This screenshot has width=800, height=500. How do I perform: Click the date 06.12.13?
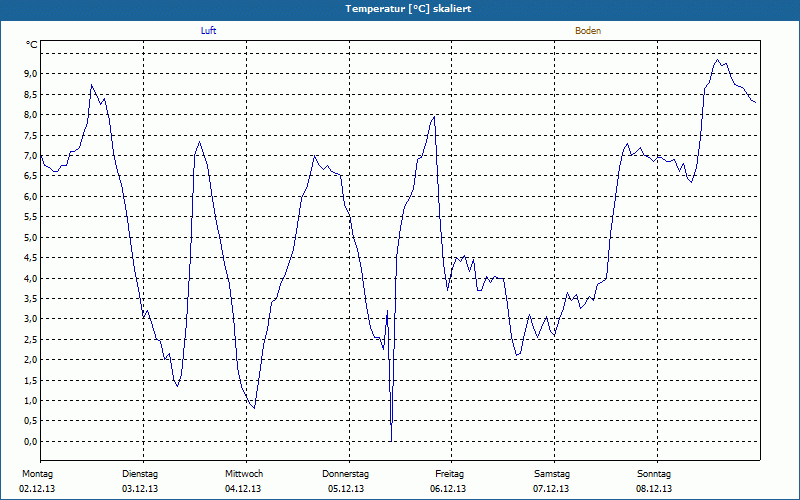pos(448,489)
